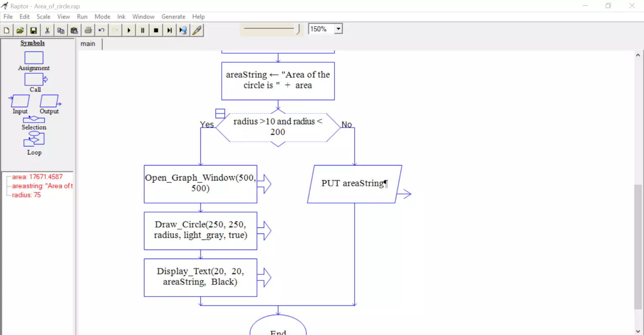Screen dimensions: 644x335
Task: Select the Loop symbol in palette
Action: [34, 144]
